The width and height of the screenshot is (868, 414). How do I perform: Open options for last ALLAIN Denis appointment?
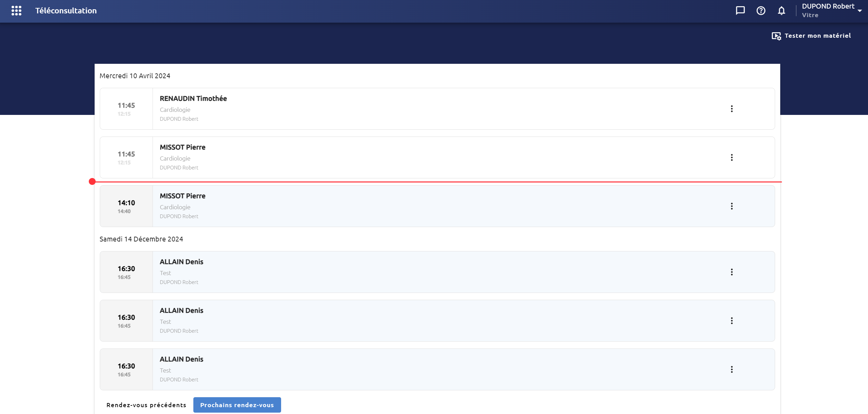pos(732,369)
